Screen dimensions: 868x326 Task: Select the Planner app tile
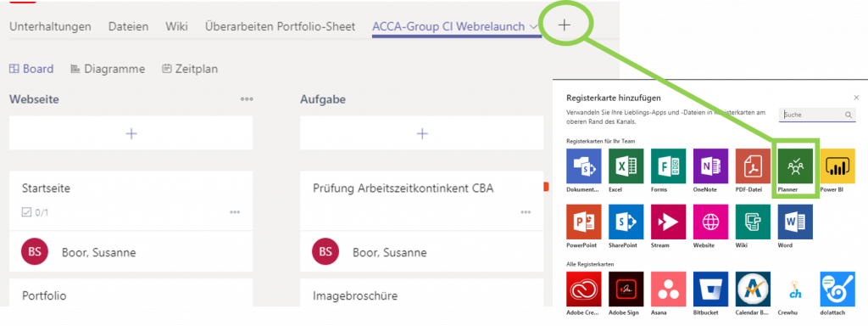795,166
